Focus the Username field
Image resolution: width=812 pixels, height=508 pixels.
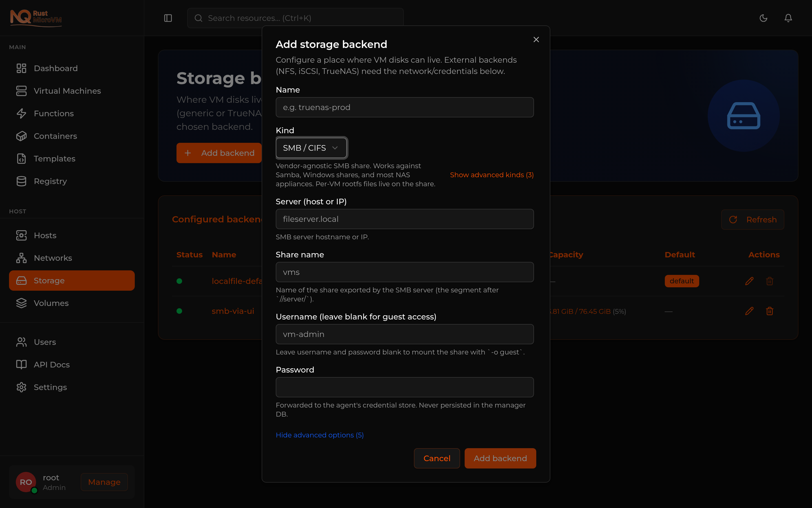point(405,334)
